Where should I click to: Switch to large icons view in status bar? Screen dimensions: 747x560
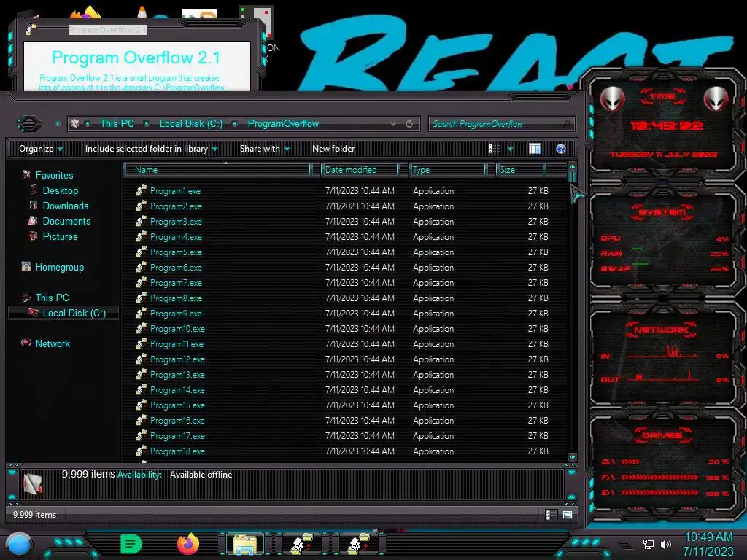567,515
